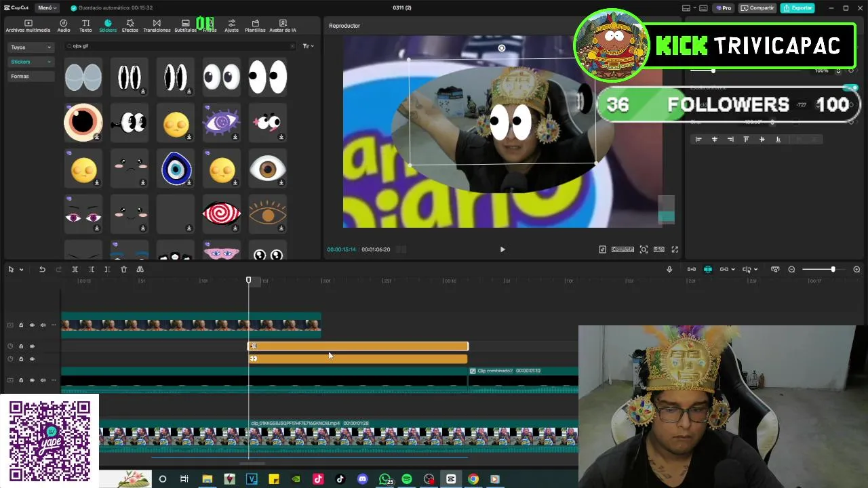Open the Completa quality dropdown

click(623, 249)
